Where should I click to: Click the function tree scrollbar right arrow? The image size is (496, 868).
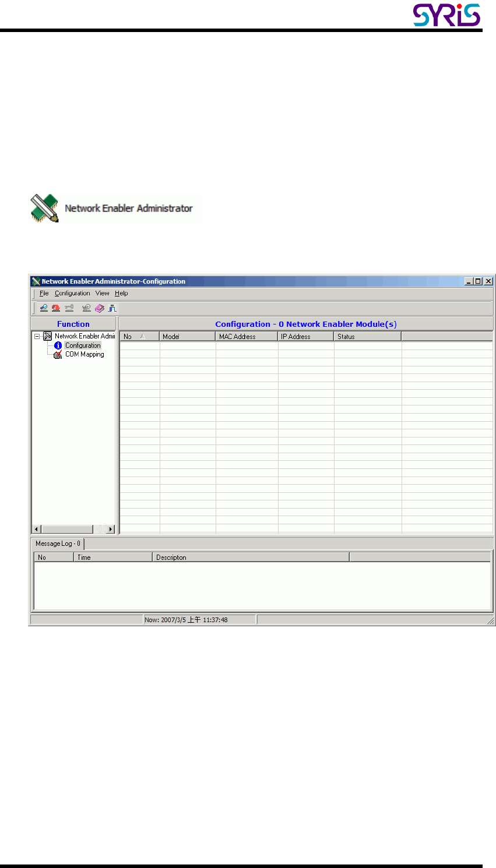click(x=111, y=529)
